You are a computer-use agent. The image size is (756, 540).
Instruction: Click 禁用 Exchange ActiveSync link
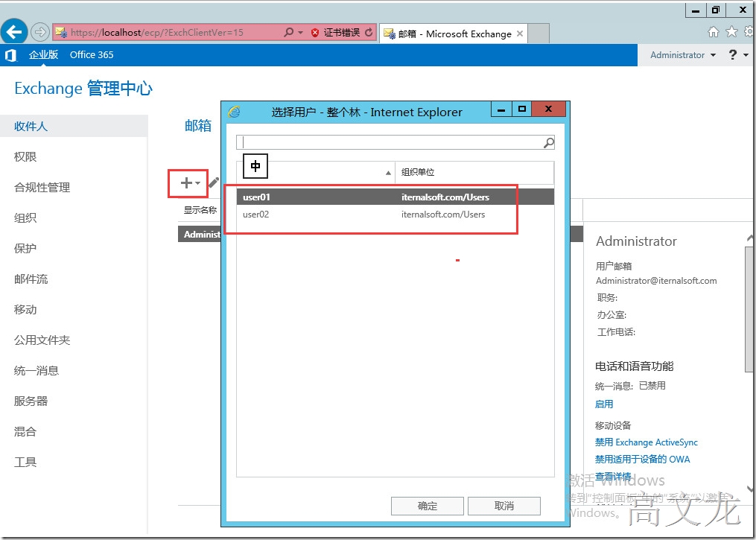[x=646, y=442]
